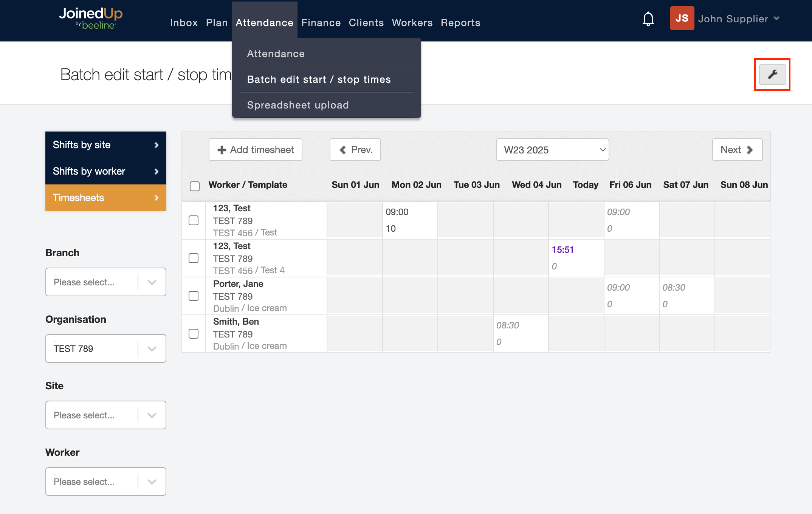Select the Porter, Jane row checkbox

[194, 296]
